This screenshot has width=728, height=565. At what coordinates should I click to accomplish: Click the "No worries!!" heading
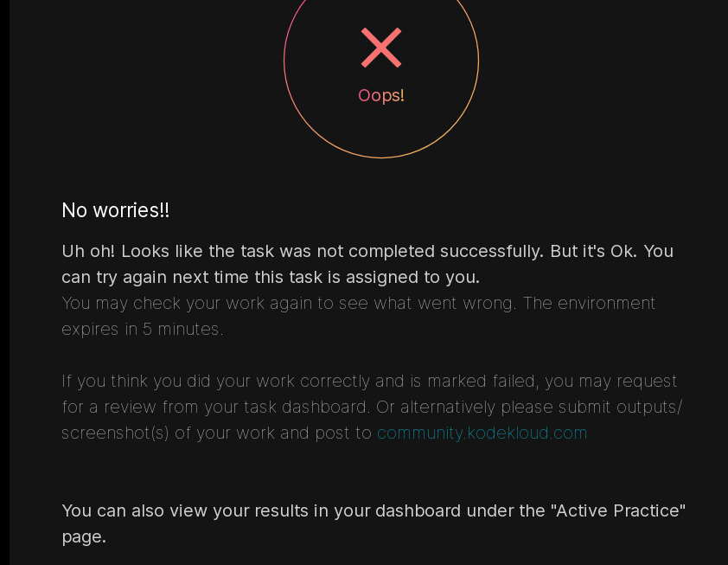[x=115, y=210]
